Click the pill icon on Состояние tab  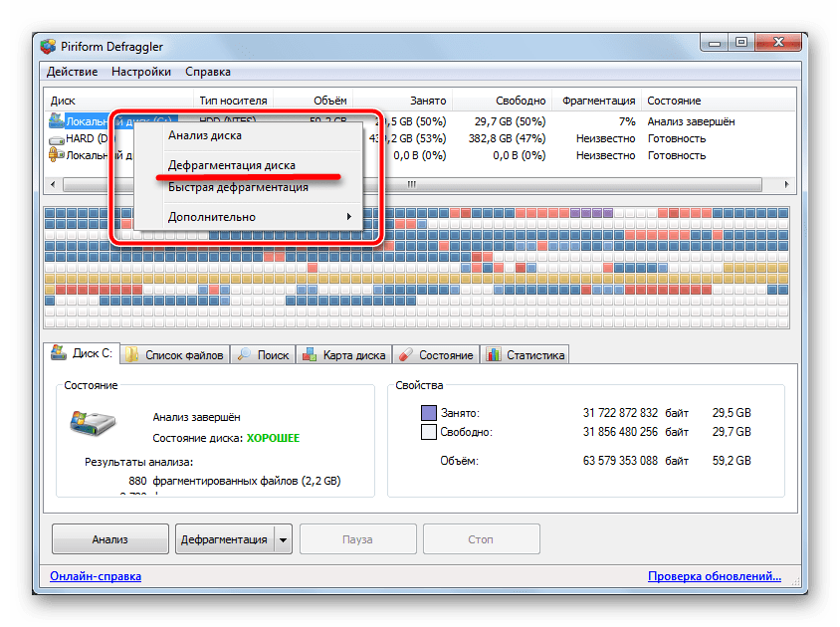click(406, 354)
